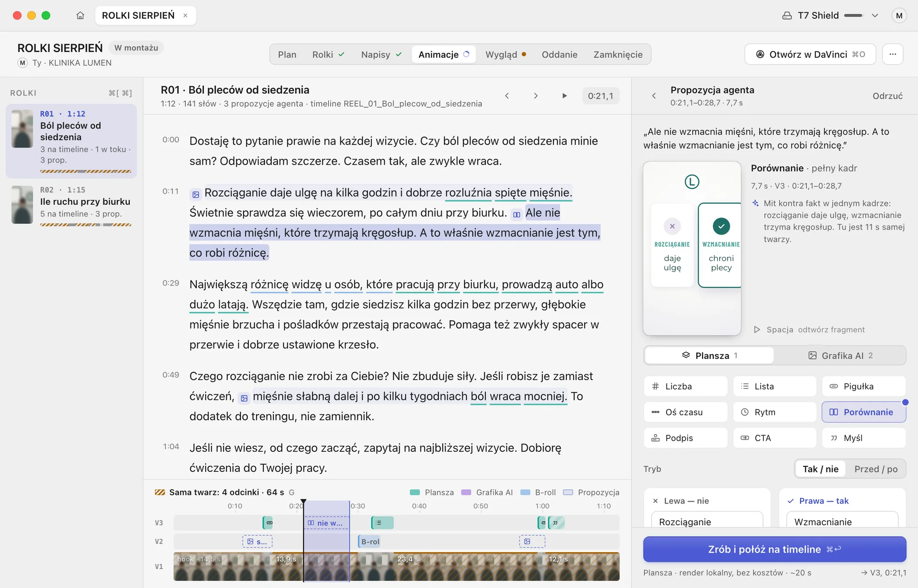Choose the Porównanie template
Viewport: 918px width, 588px height.
(x=863, y=412)
